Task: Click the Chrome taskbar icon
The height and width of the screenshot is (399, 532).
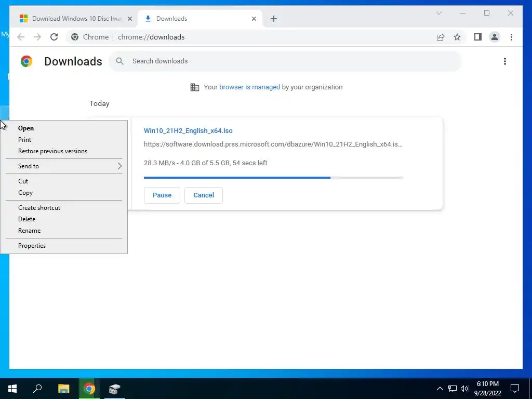Action: point(89,389)
